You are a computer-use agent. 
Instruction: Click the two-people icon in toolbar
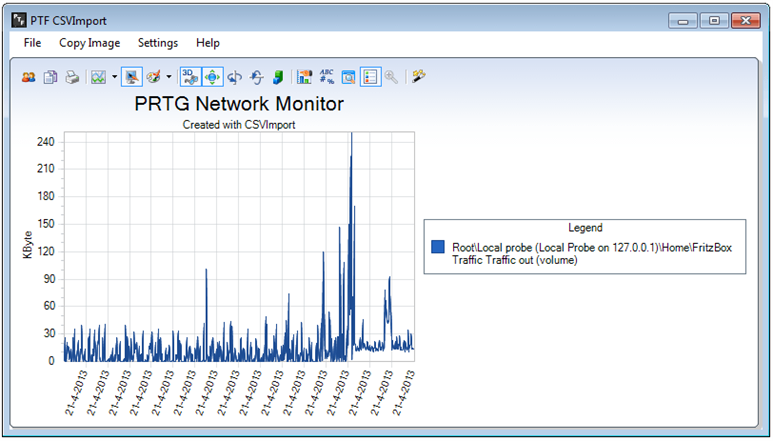[x=29, y=77]
